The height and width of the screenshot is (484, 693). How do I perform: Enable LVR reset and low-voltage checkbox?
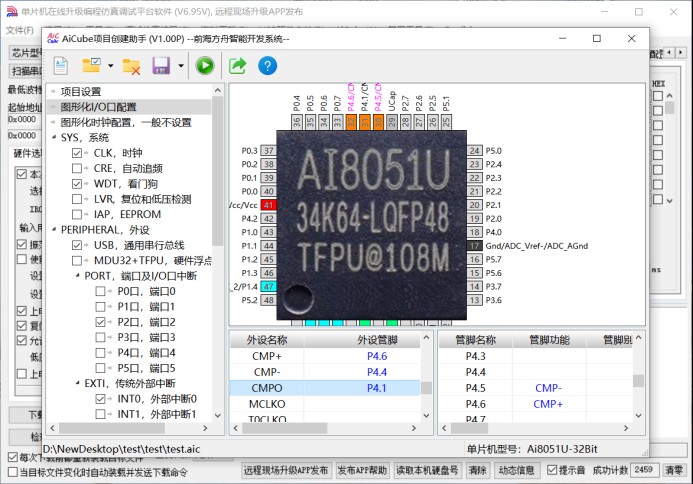[77, 199]
